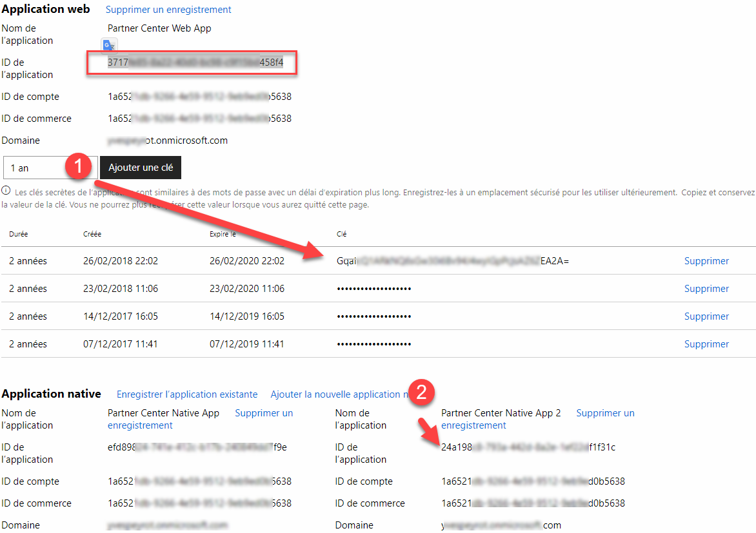Click expiry date 26/02/2020 22:02
This screenshot has width=756, height=533.
pyautogui.click(x=247, y=261)
